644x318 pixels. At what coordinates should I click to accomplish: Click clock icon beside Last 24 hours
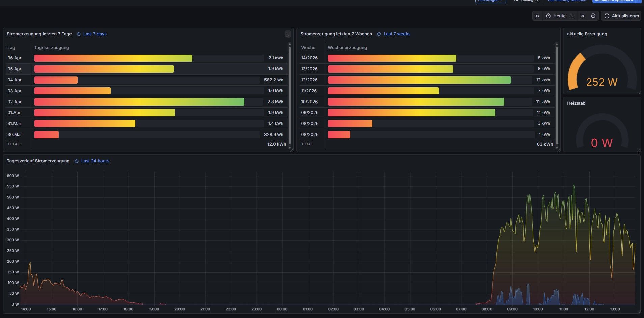click(77, 161)
